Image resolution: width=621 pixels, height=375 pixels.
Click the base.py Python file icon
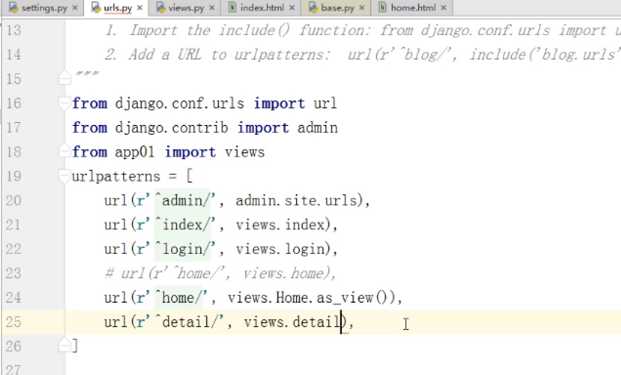tap(313, 8)
